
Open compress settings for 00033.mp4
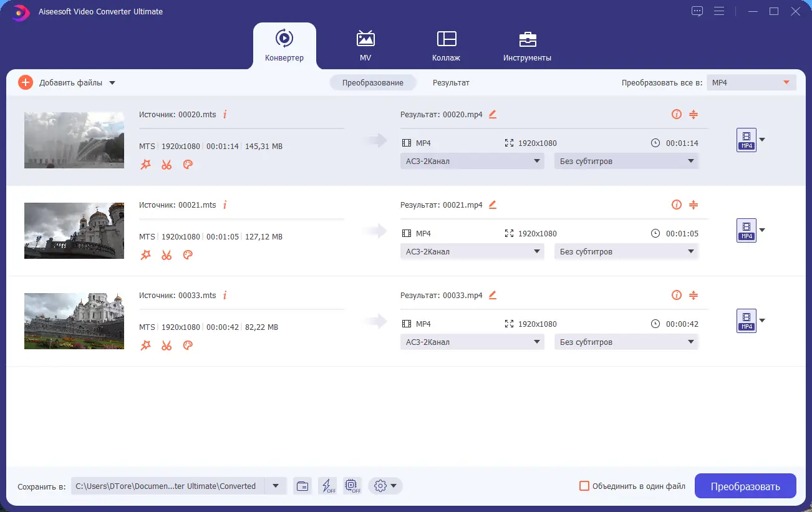[x=694, y=295]
